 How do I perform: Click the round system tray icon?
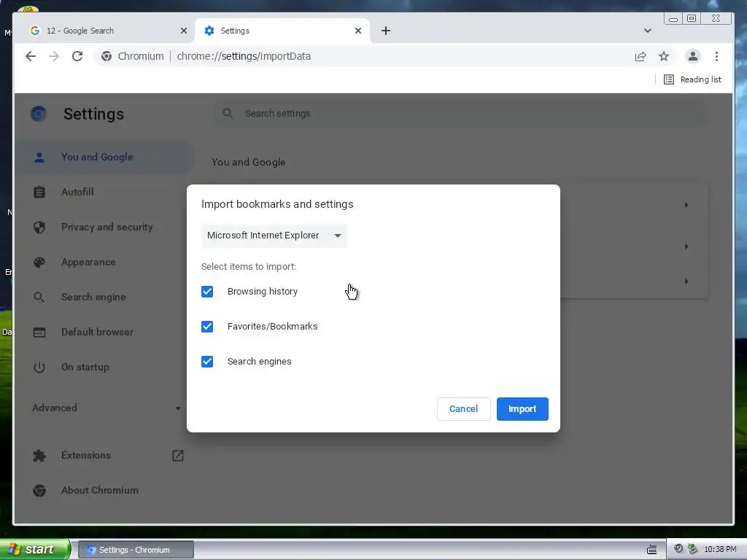pyautogui.click(x=678, y=549)
